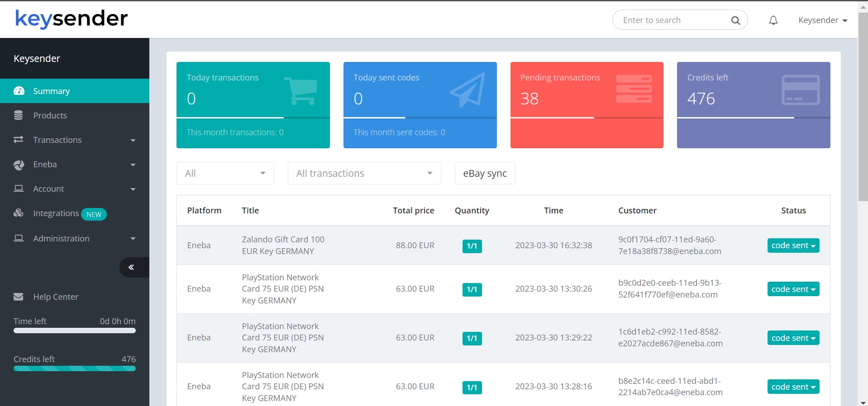Click the Time column header

553,210
